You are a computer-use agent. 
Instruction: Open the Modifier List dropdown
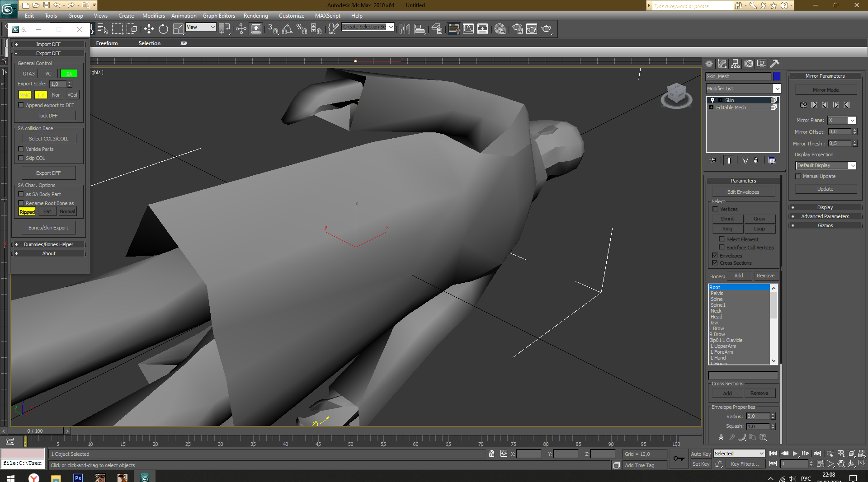[743, 89]
